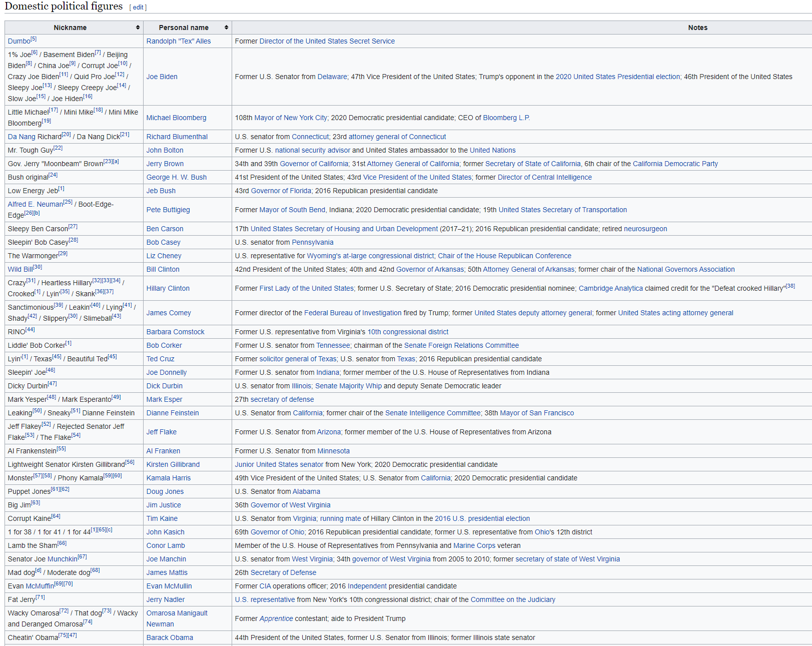Open Randolph "Tex" Alles page

pos(179,41)
